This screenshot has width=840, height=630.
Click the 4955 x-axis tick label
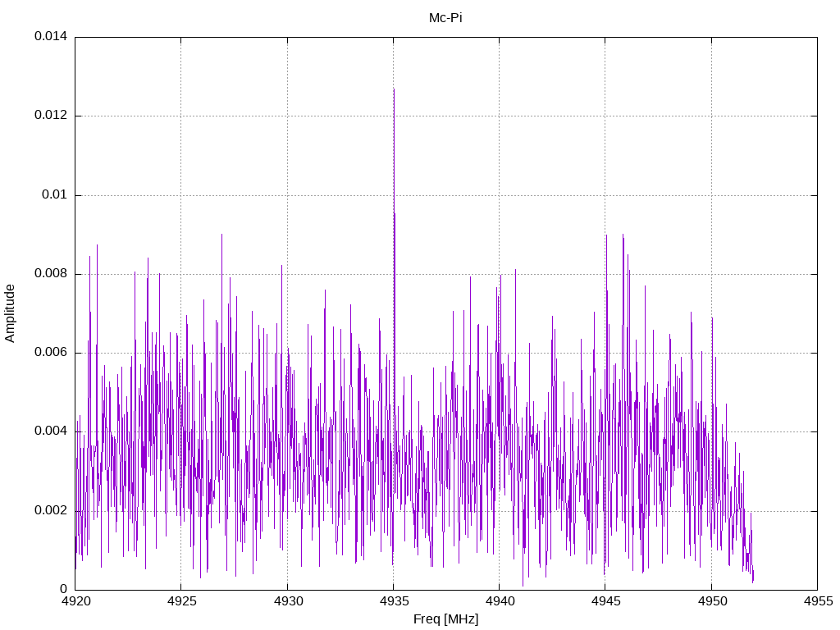click(818, 601)
